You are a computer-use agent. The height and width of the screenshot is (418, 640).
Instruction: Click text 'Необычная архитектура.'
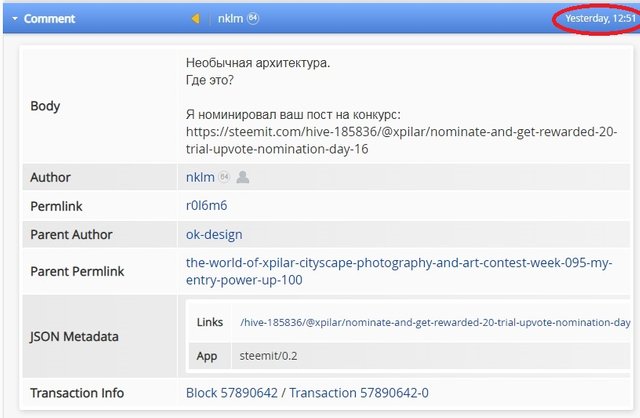click(x=258, y=63)
